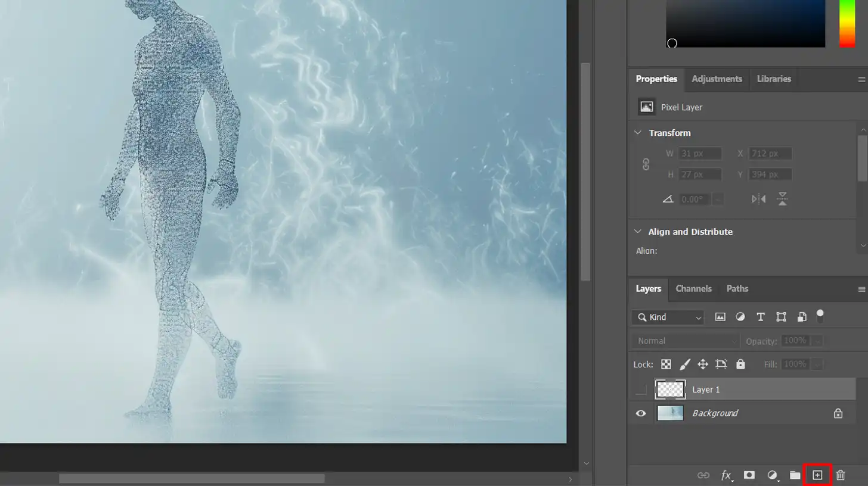Click the vertical hue slider strip

(x=847, y=24)
